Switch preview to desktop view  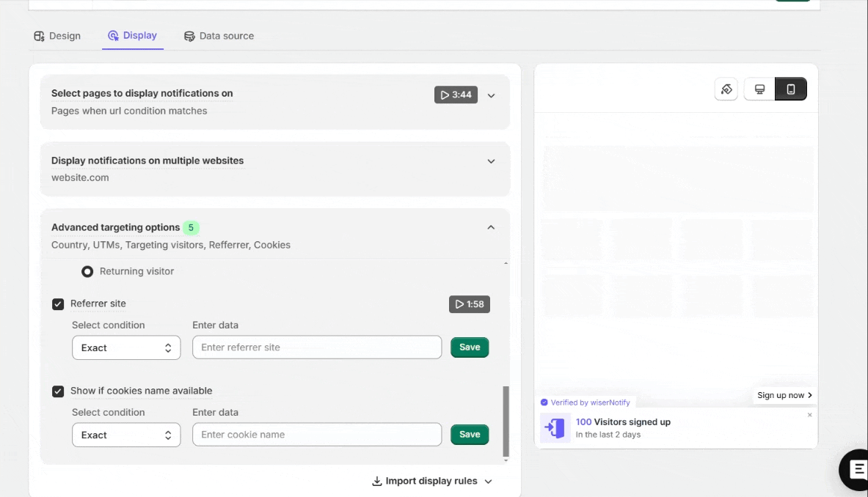[759, 89]
